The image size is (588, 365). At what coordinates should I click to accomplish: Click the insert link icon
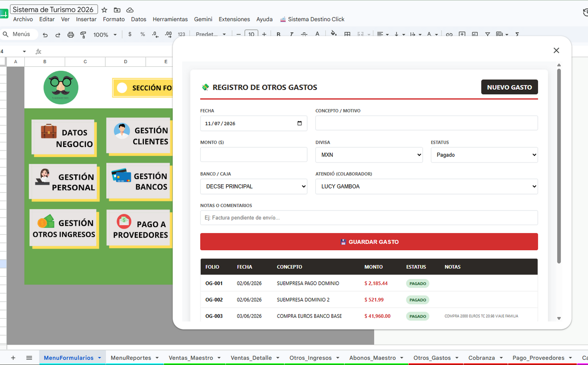click(449, 35)
